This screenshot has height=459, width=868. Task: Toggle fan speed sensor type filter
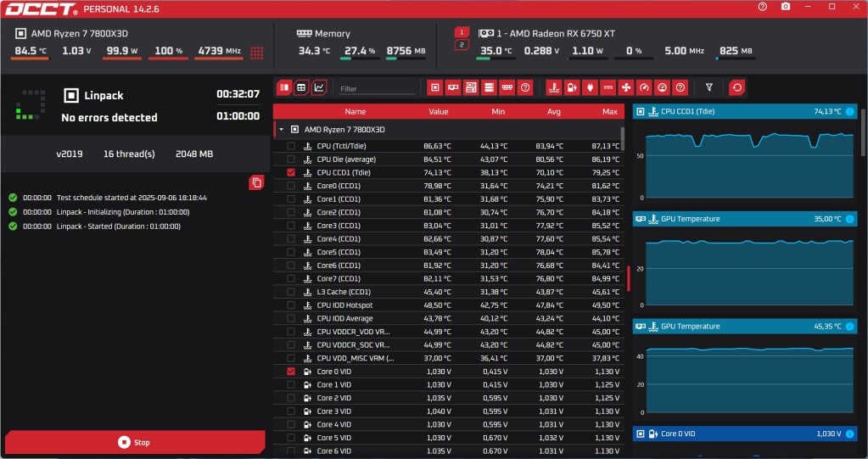[x=626, y=87]
